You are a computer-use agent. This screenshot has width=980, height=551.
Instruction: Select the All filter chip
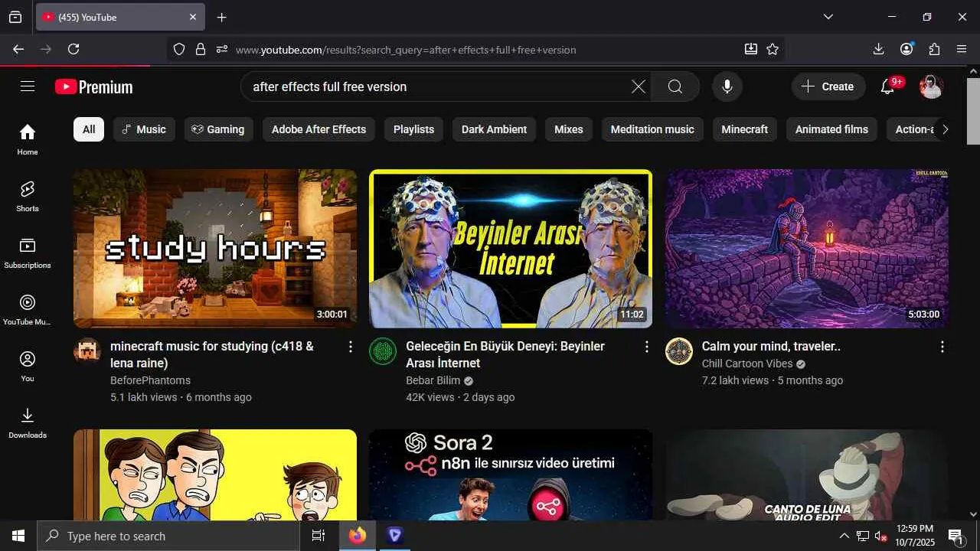click(89, 129)
